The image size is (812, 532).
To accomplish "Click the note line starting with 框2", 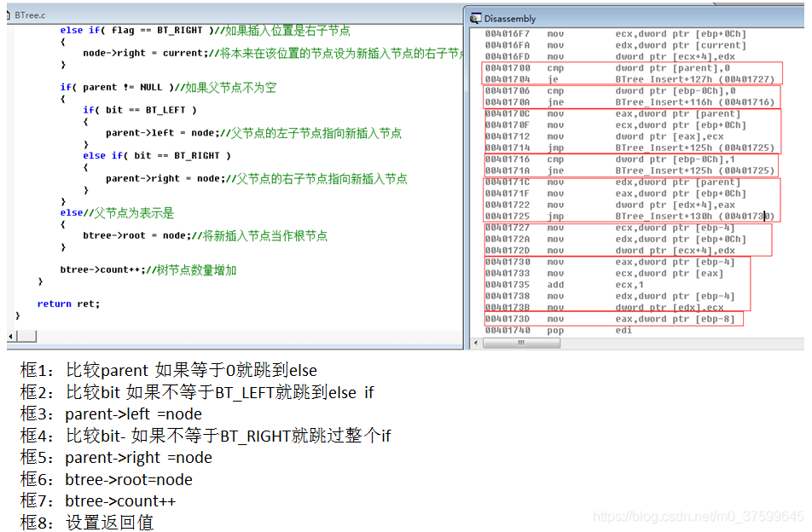I will (197, 392).
